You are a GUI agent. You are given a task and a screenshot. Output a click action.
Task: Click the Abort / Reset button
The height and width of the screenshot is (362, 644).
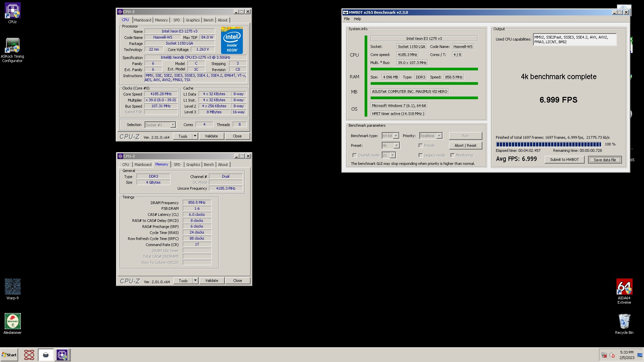(x=466, y=145)
